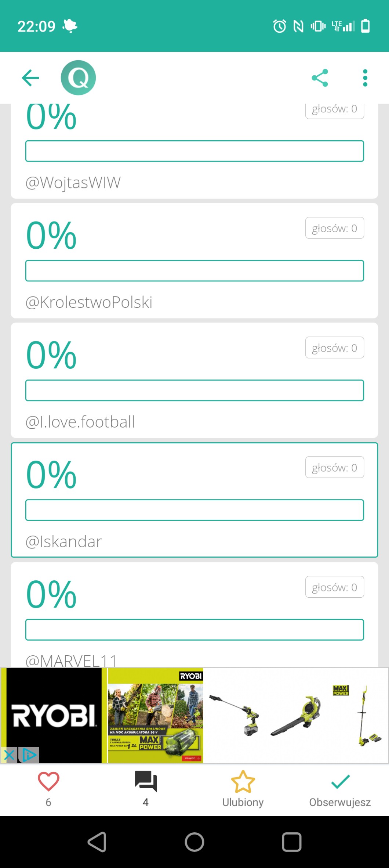
Task: Click the @l.love.football progress bar
Action: pos(194,390)
